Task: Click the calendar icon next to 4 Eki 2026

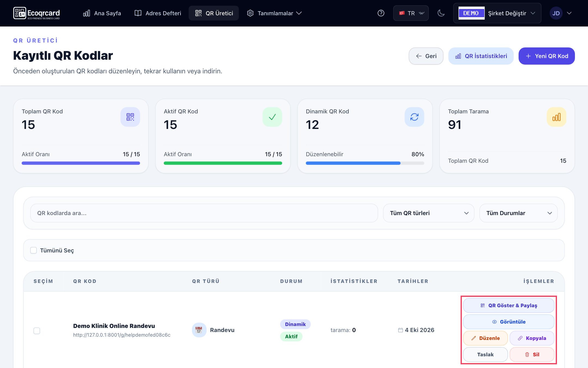Action: coord(400,330)
